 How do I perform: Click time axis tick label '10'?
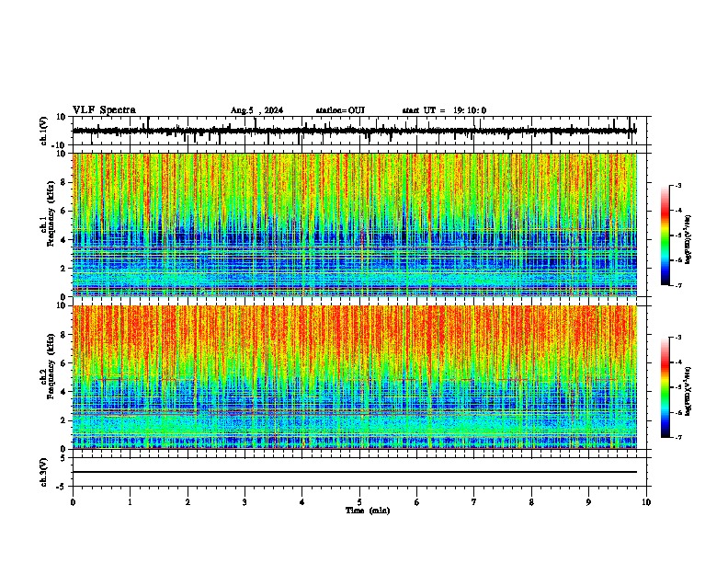(x=646, y=502)
